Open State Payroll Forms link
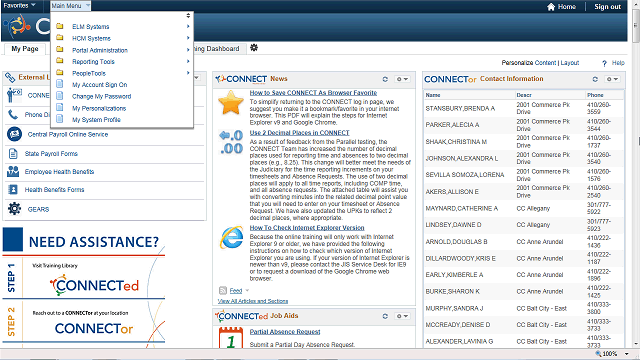640x360 pixels. point(51,154)
